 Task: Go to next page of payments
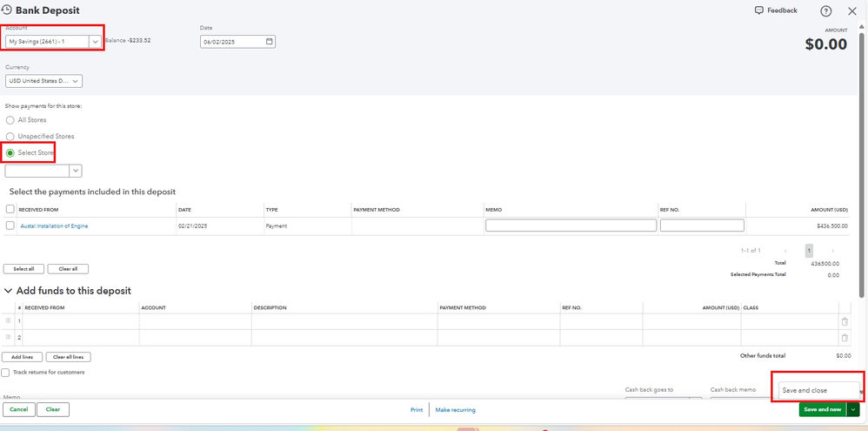832,251
